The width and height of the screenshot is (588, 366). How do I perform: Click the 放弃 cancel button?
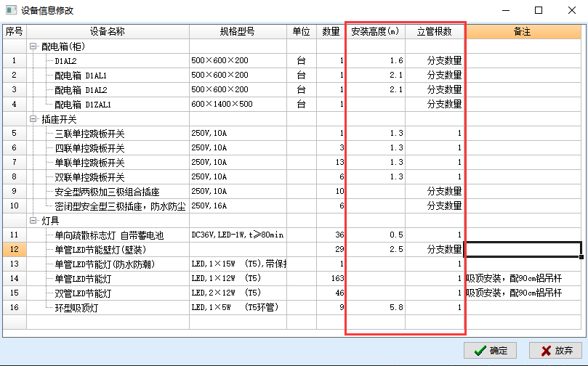(555, 350)
